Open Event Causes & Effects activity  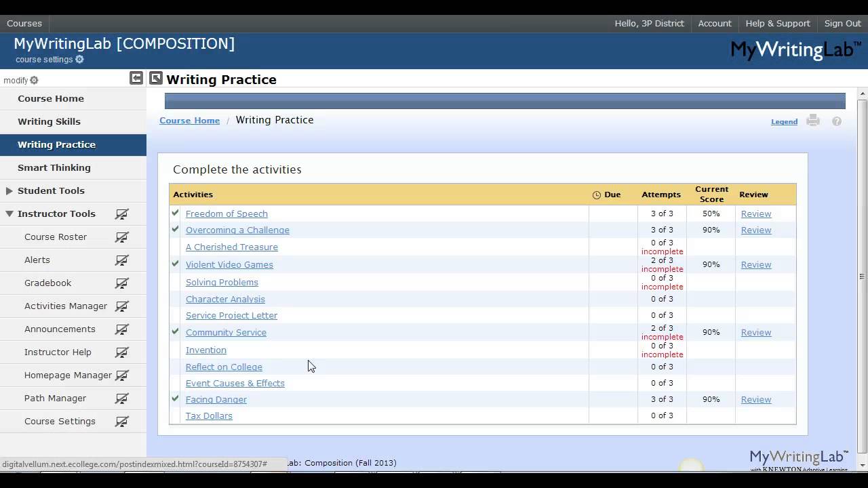(235, 383)
